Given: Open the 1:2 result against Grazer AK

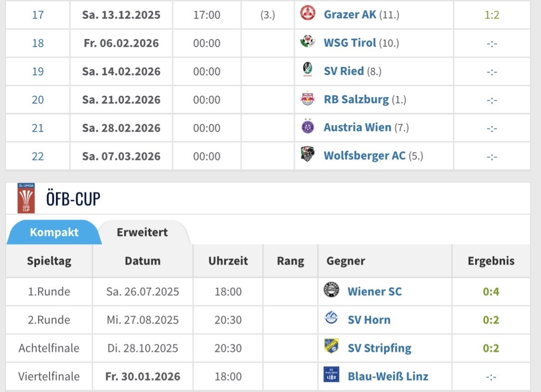Looking at the screenshot, I should pyautogui.click(x=491, y=15).
